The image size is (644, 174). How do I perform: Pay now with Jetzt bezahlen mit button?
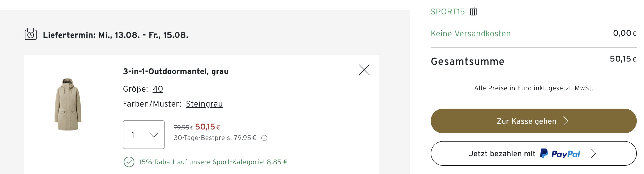click(x=502, y=154)
